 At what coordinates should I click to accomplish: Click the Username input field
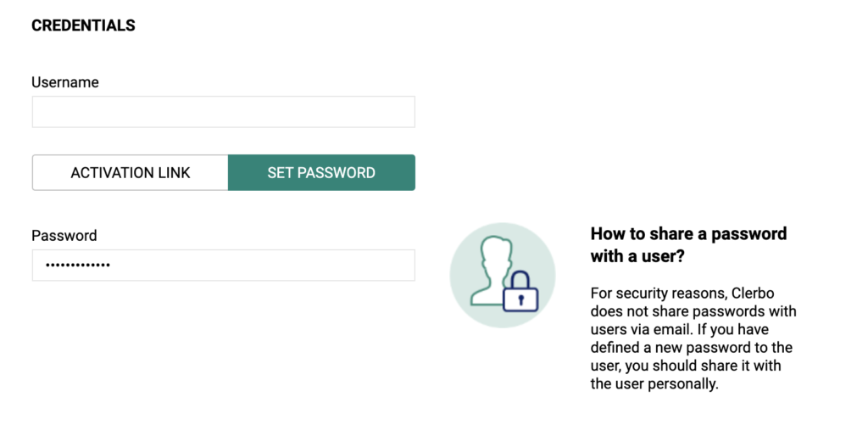point(223,112)
